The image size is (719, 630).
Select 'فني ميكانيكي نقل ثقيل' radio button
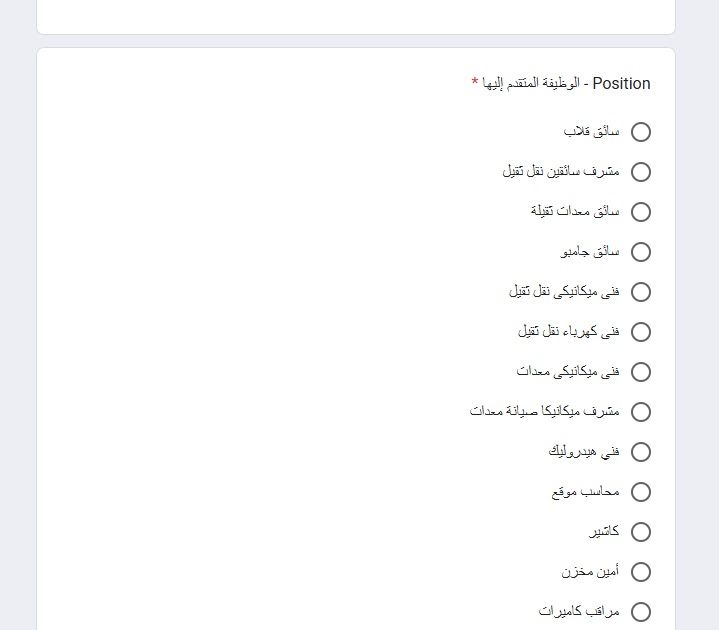click(x=641, y=292)
